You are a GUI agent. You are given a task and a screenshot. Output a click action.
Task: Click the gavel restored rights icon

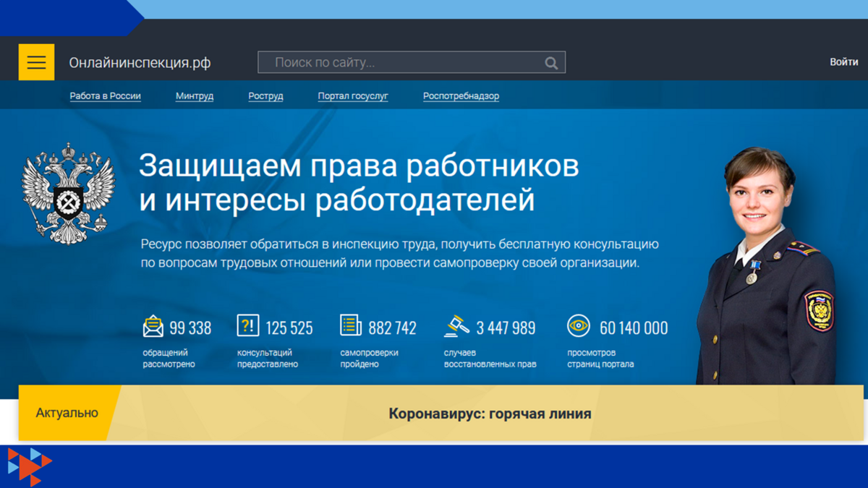click(x=456, y=326)
